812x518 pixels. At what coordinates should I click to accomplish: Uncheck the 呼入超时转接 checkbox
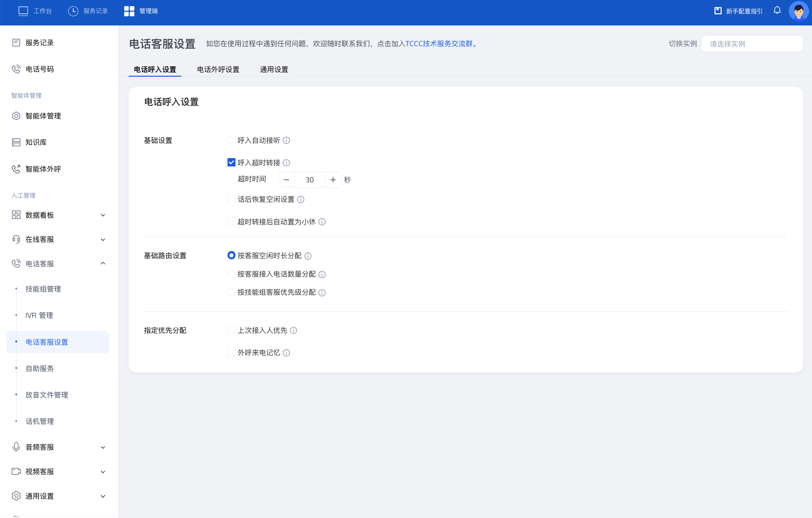click(231, 163)
